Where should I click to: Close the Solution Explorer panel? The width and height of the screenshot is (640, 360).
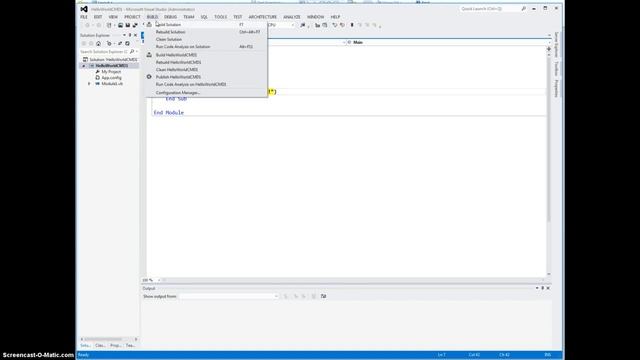136,35
